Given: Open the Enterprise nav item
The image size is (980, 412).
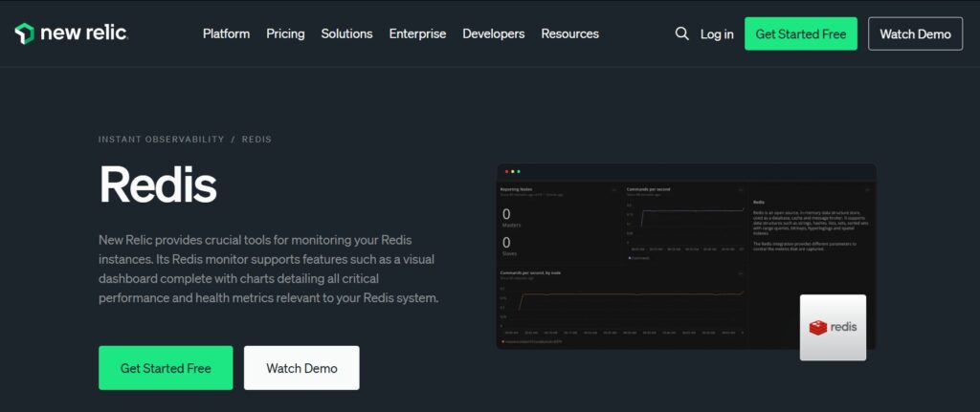Looking at the screenshot, I should [417, 33].
